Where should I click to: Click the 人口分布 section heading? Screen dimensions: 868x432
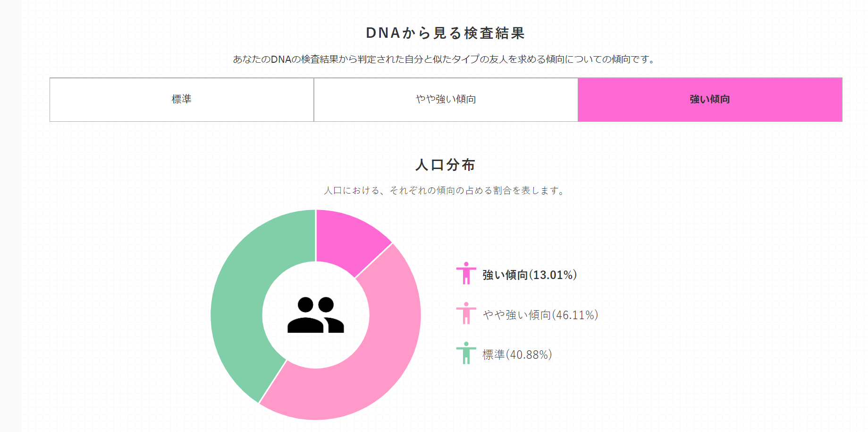(x=446, y=165)
